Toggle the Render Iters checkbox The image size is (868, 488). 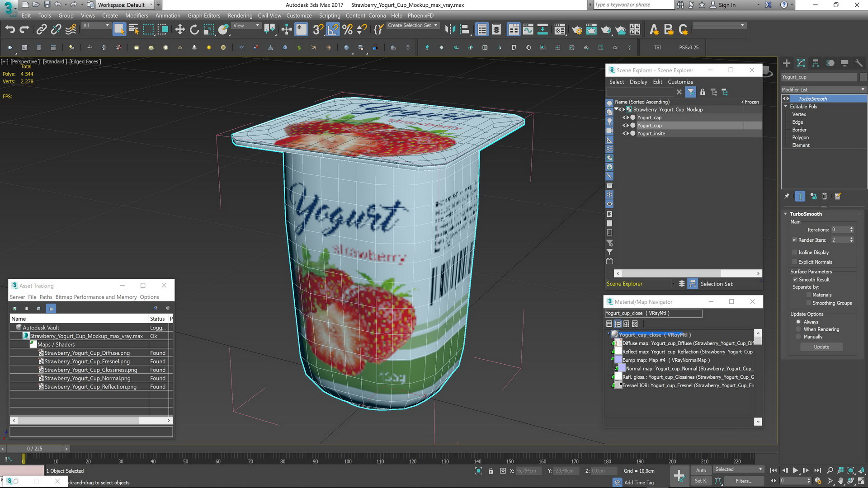794,240
